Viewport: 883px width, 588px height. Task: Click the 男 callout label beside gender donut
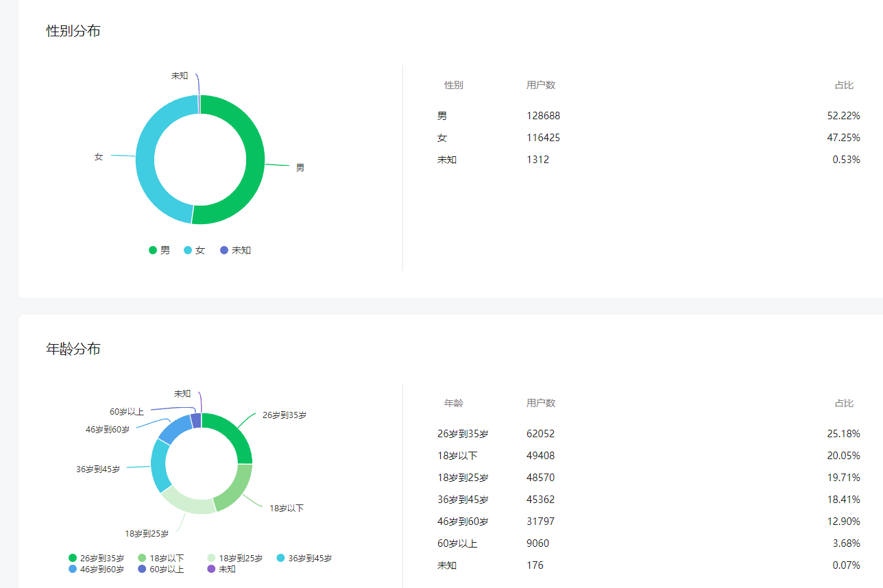click(300, 168)
